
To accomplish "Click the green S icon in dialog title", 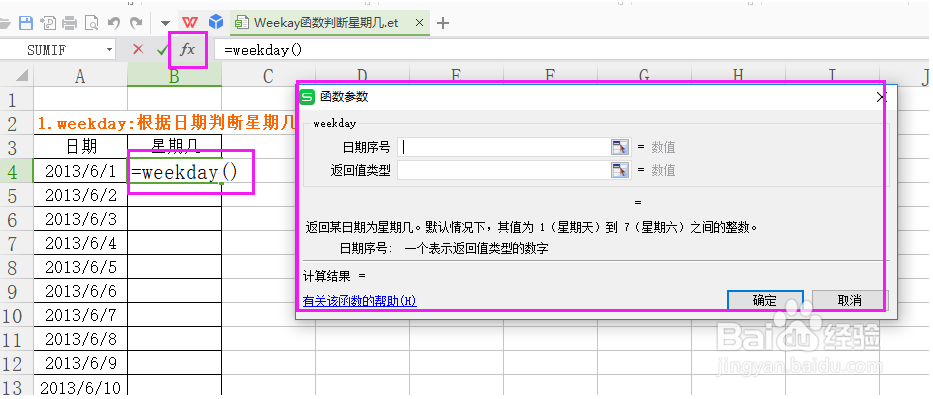I will [x=307, y=96].
